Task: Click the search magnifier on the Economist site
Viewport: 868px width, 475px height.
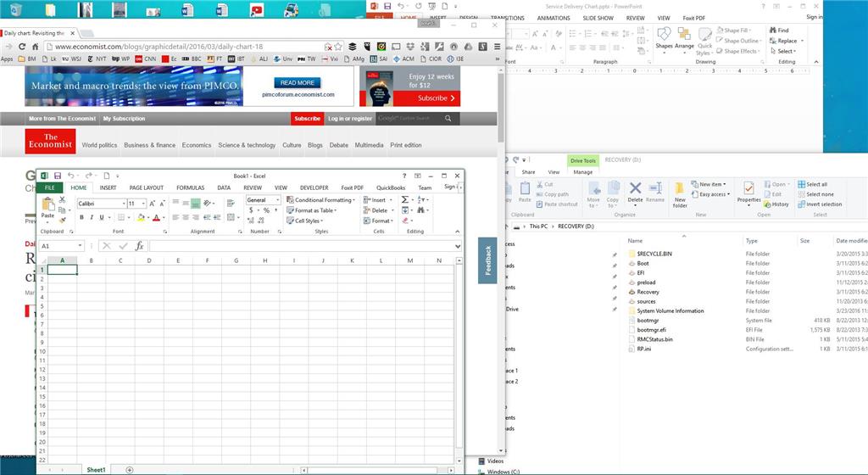Action: pos(448,119)
